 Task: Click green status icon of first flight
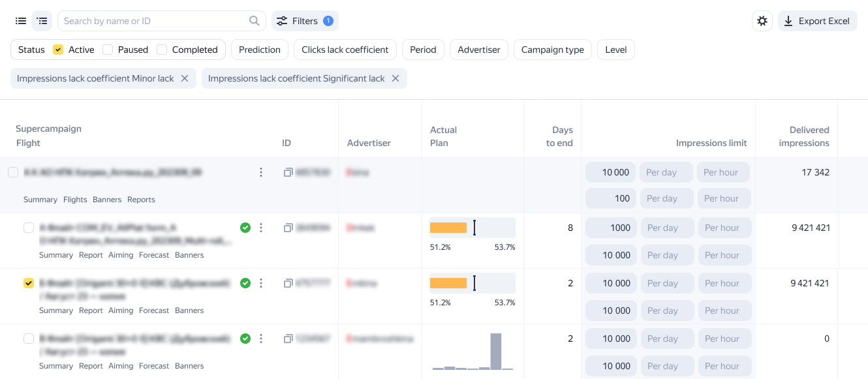(245, 228)
